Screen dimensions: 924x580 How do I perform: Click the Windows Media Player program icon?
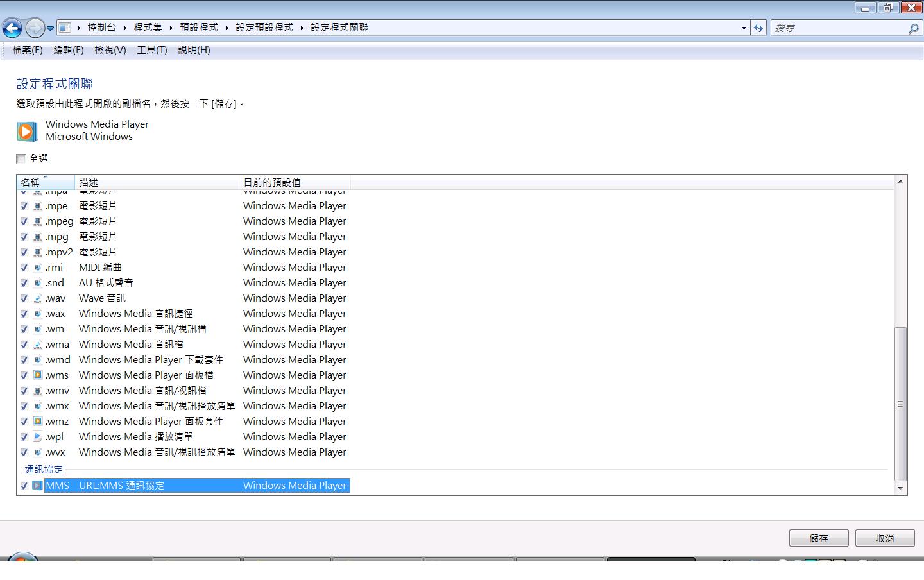[26, 131]
